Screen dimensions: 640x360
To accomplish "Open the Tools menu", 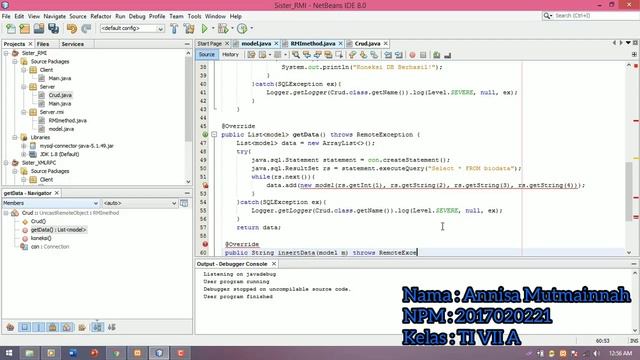I will (x=194, y=16).
